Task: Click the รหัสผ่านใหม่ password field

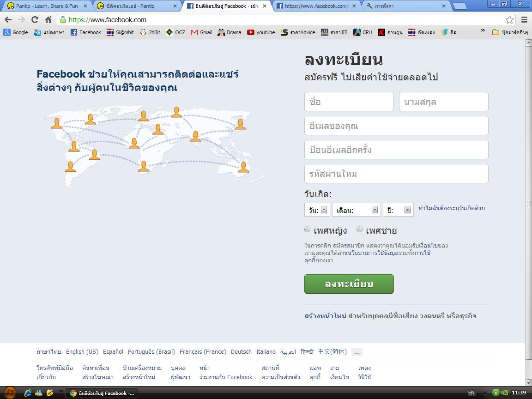Action: pos(396,174)
